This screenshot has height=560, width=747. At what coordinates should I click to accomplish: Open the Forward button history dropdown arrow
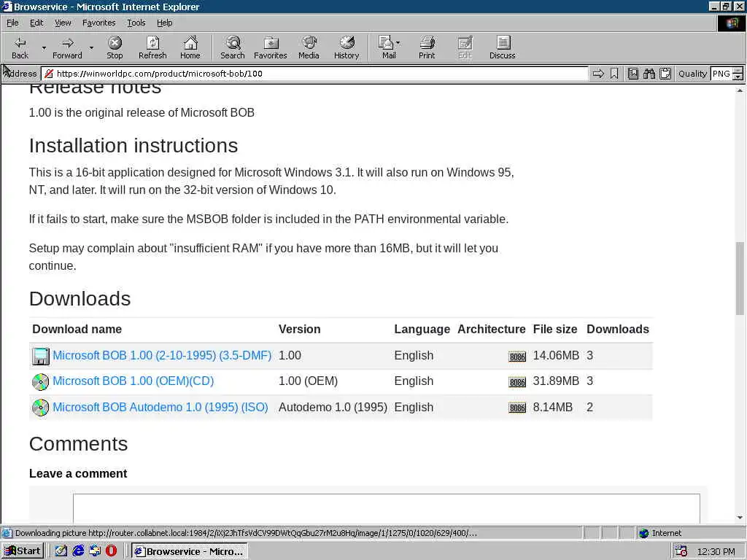coord(91,48)
